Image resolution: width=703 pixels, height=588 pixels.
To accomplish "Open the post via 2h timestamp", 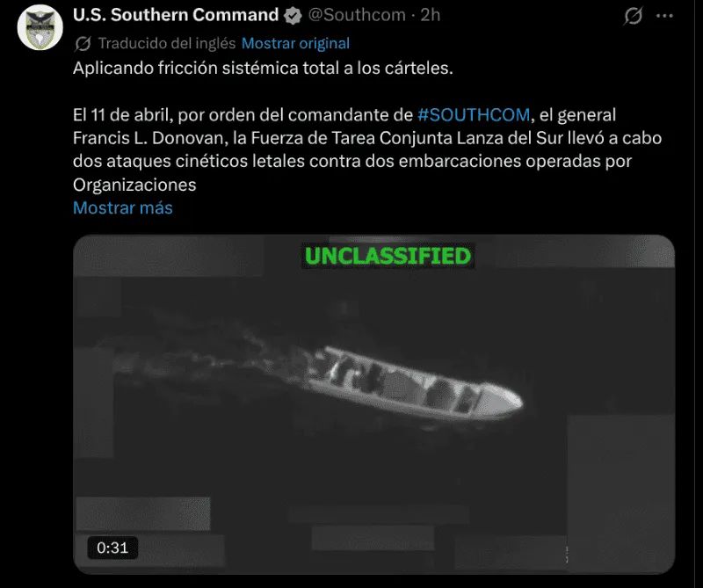I will 430,15.
